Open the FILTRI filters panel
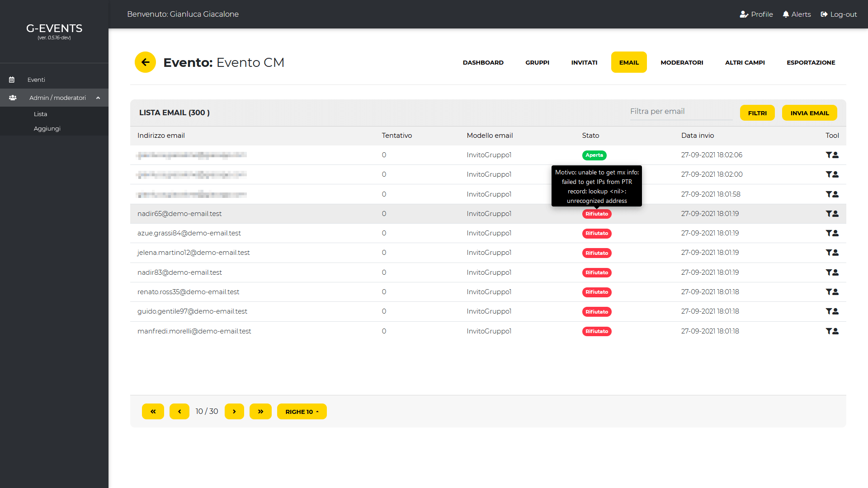Screen dimensions: 868x488 point(757,113)
